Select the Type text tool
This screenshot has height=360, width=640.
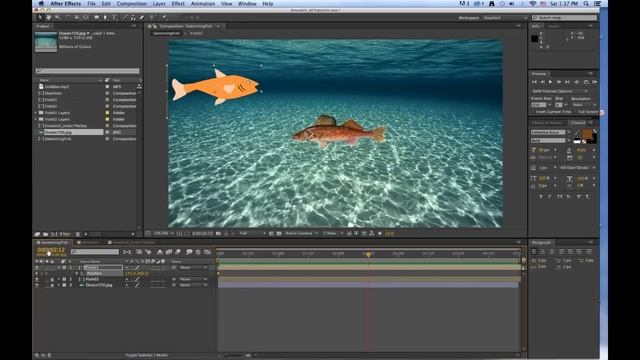click(114, 18)
